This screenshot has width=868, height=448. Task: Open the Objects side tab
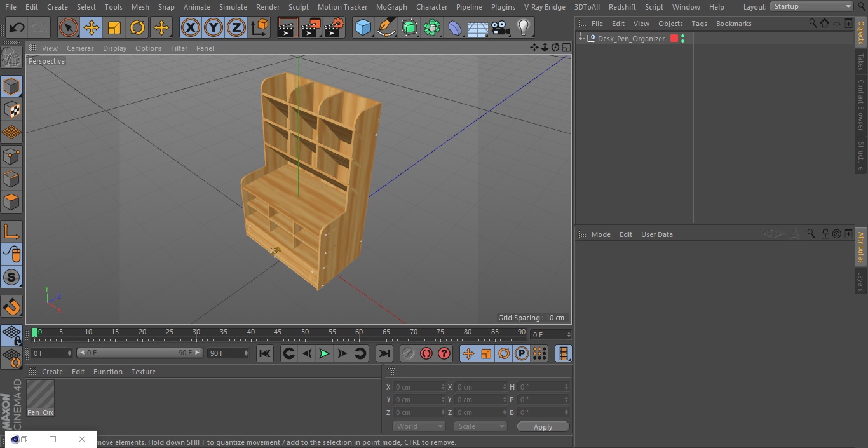(x=861, y=33)
